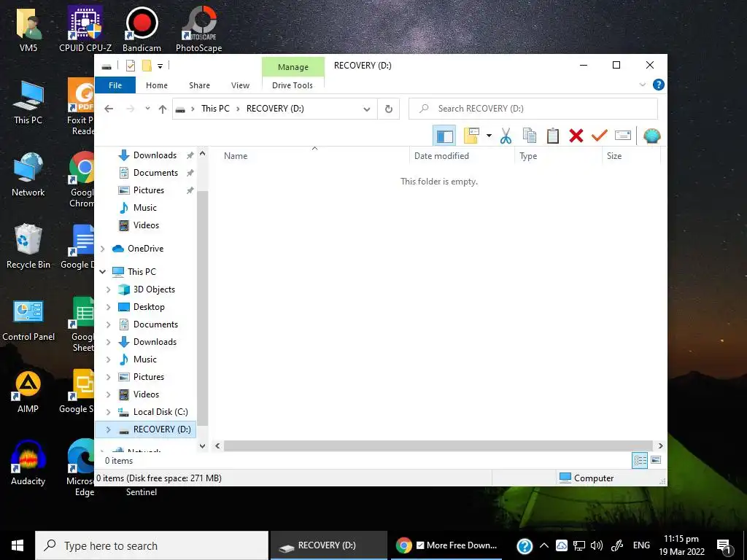Viewport: 747px width, 560px height.
Task: Open the Home ribbon tab
Action: click(x=157, y=85)
